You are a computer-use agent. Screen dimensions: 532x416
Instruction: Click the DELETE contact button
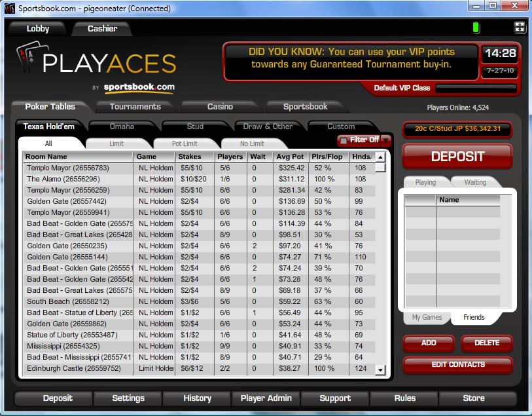pos(487,343)
